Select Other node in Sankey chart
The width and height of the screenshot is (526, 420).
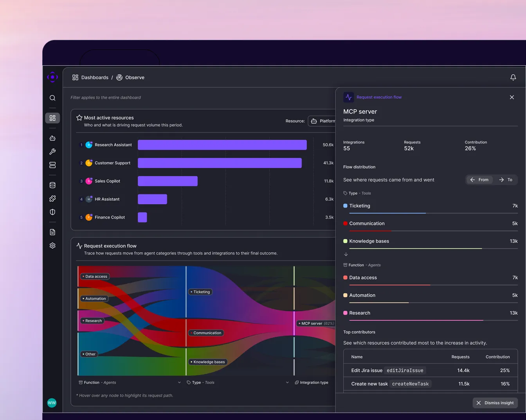89,354
